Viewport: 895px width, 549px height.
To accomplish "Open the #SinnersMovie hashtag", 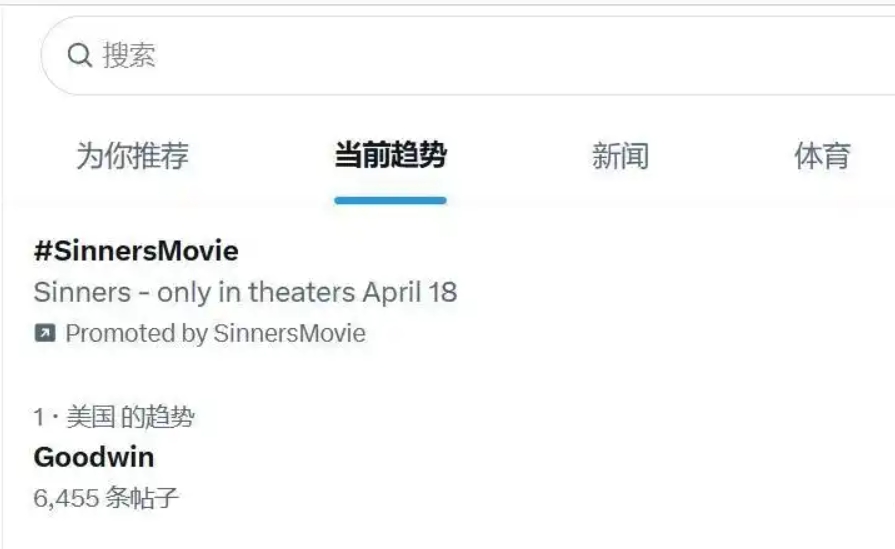I will point(136,250).
